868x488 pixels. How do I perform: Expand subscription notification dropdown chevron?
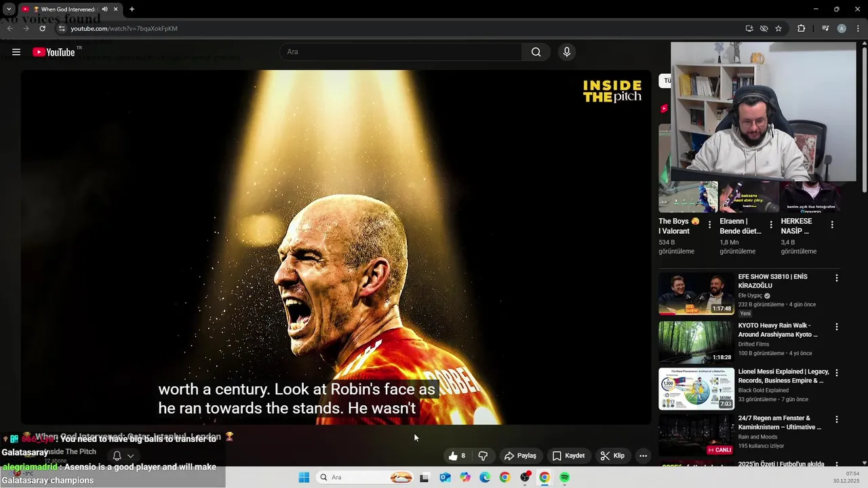[x=131, y=456]
